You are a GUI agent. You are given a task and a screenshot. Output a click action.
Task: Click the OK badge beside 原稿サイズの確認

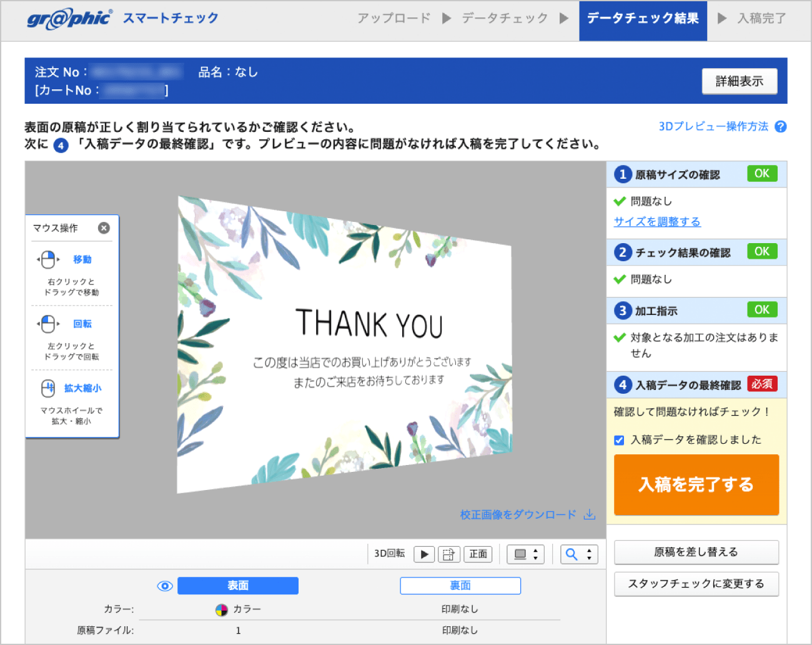(762, 173)
